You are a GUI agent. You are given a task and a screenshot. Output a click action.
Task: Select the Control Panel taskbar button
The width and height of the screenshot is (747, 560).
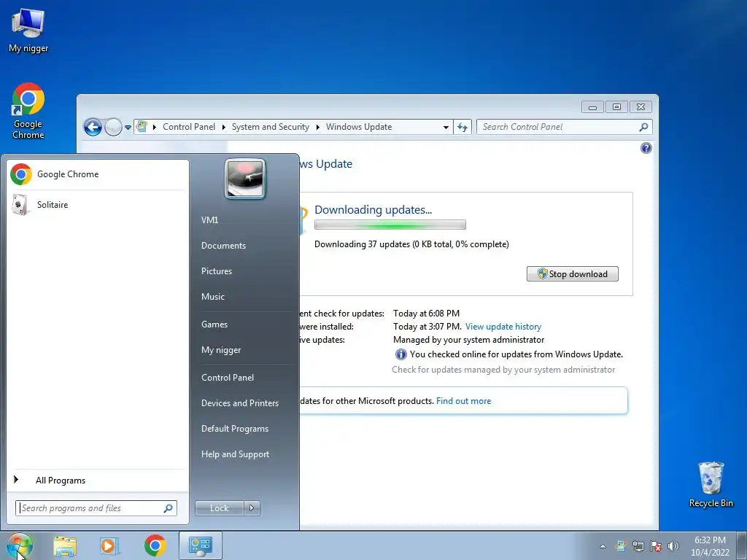point(200,545)
